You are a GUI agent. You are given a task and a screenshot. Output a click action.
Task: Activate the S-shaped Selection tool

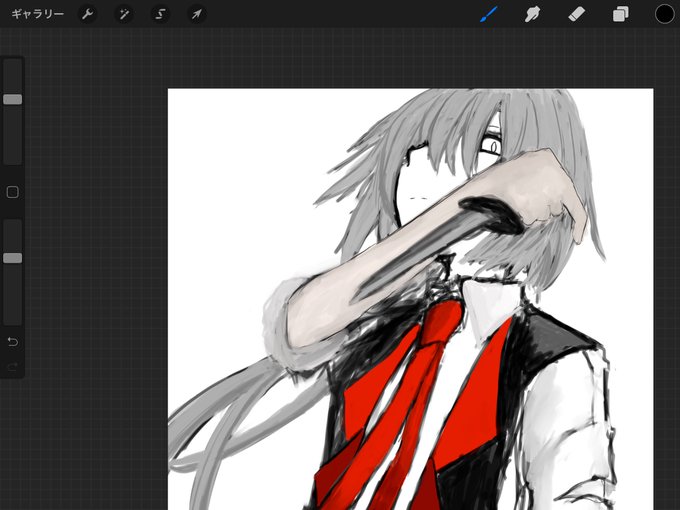click(x=160, y=14)
